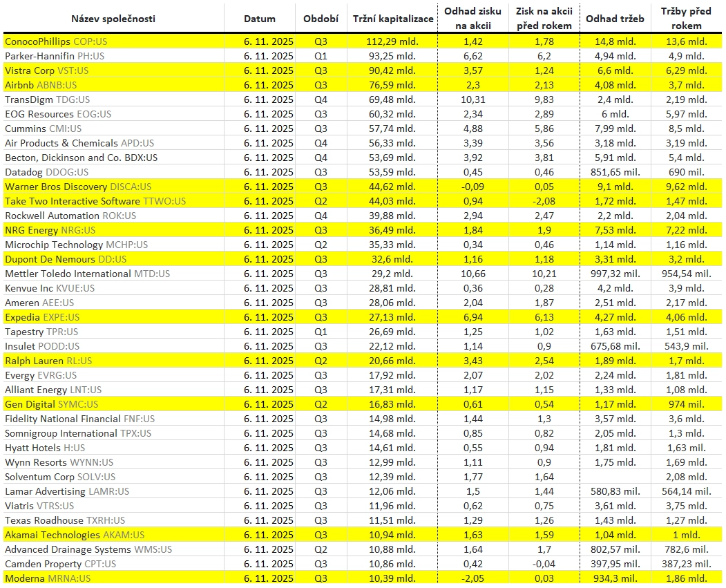
Task: Select Ralph Lauren RL:US company name
Action: (x=48, y=361)
